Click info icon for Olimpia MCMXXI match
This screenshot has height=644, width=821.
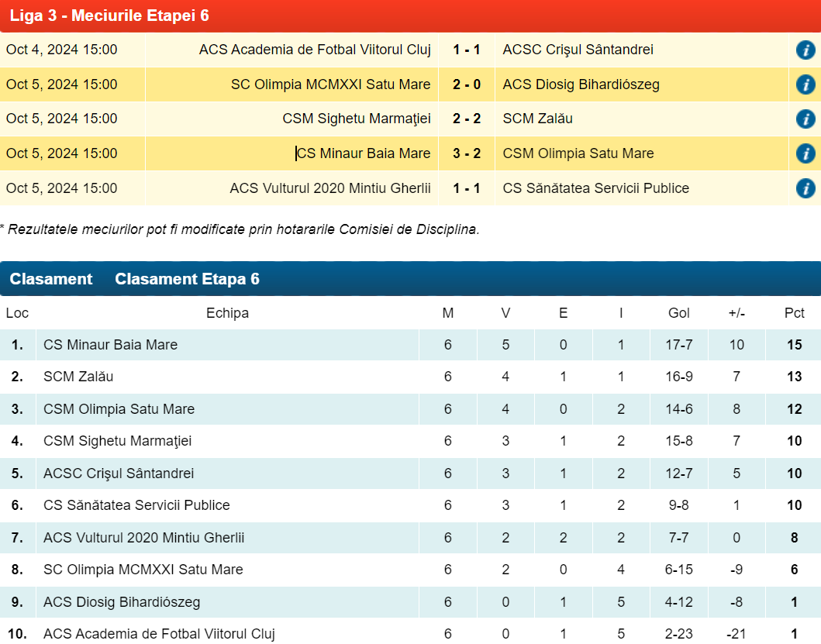805,84
